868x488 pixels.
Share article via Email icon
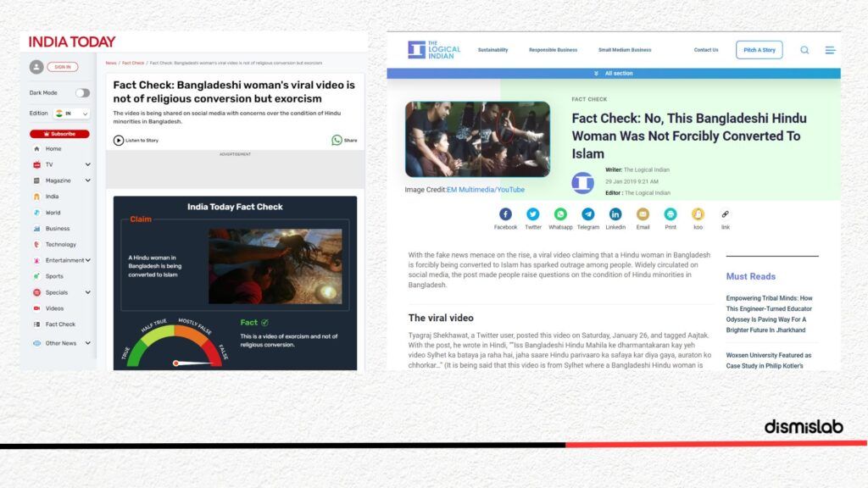click(643, 214)
